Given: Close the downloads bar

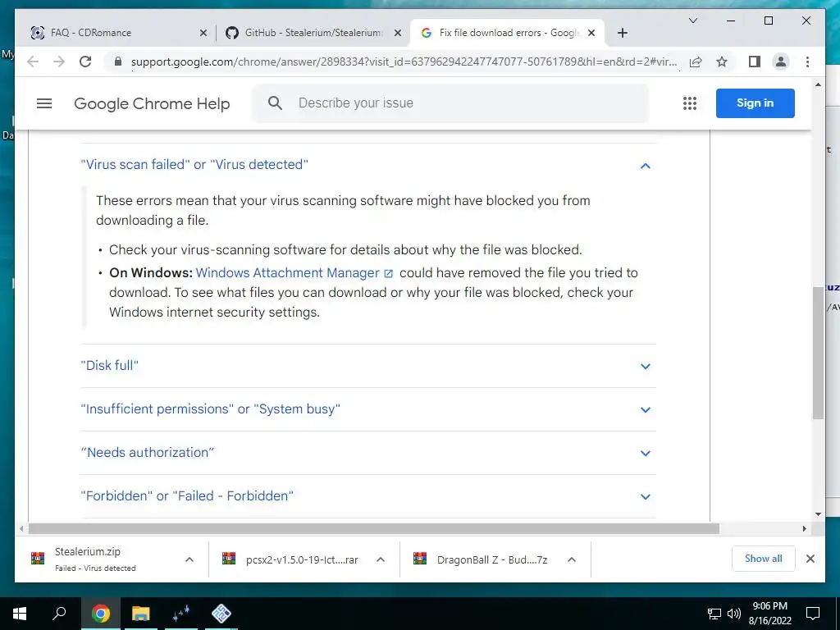Looking at the screenshot, I should coord(810,559).
